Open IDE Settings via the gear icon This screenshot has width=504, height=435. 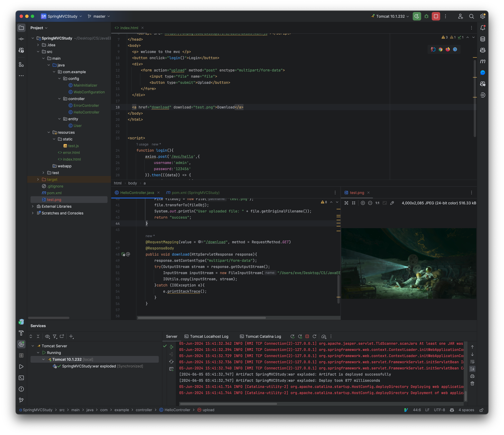pyautogui.click(x=483, y=16)
